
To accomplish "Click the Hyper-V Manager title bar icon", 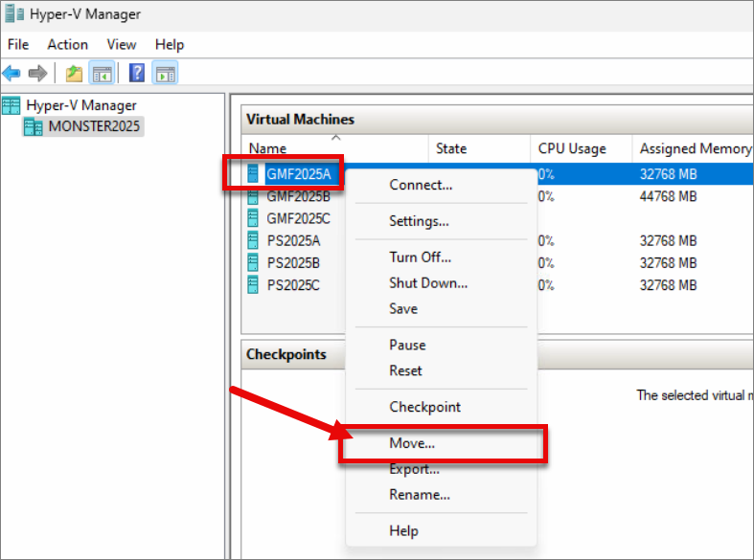I will 14,14.
